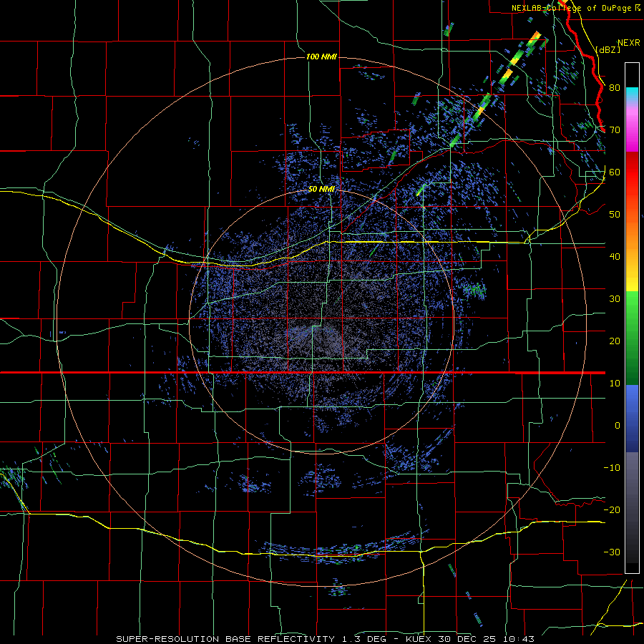Viewport: 644px width, 644px height.
Task: Click the 40 value on the color scale
Action: (615, 257)
